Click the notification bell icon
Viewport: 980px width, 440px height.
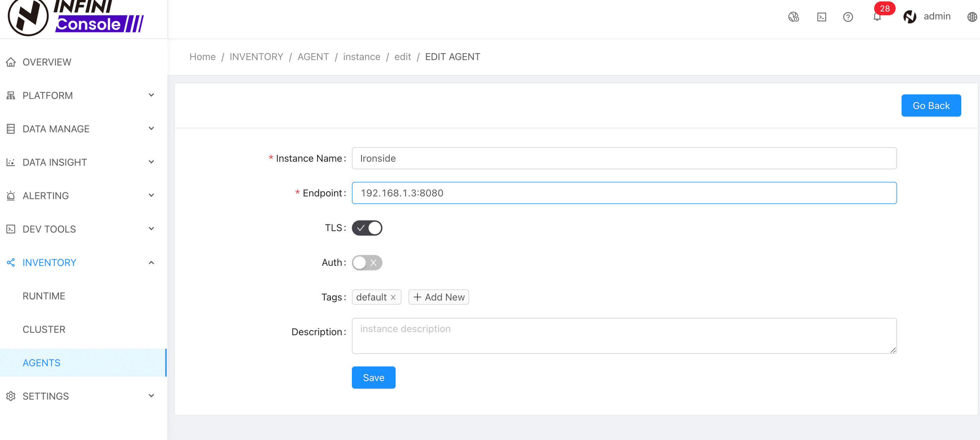click(x=877, y=17)
